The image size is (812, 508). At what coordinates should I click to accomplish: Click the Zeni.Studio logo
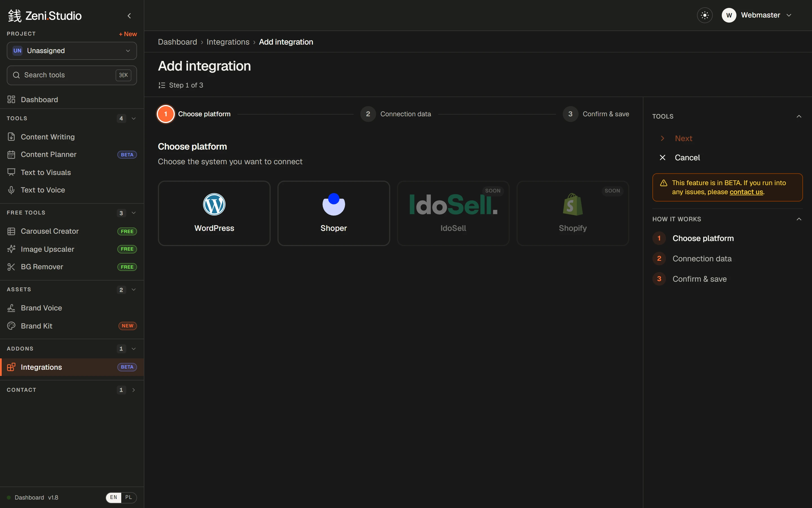pos(45,16)
